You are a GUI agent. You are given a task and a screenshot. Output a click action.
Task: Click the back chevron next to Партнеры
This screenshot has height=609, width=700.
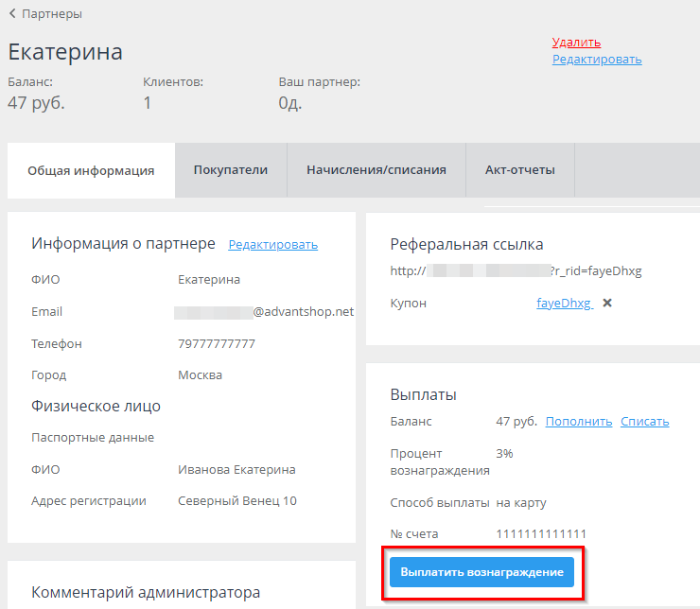point(12,14)
